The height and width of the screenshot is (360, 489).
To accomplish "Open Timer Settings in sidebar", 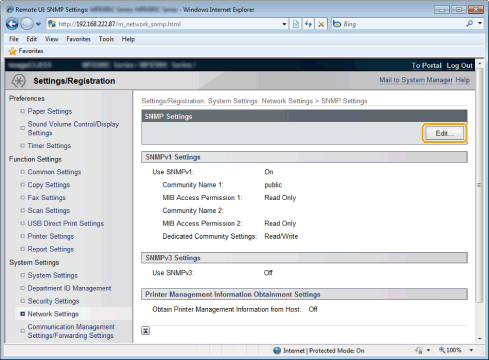I will click(x=49, y=146).
